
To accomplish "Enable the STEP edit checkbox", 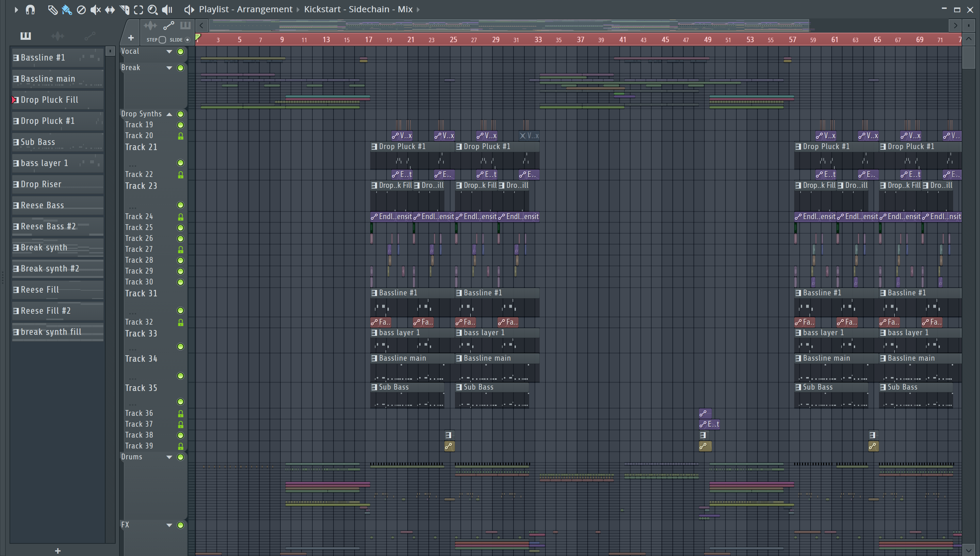I will click(162, 40).
